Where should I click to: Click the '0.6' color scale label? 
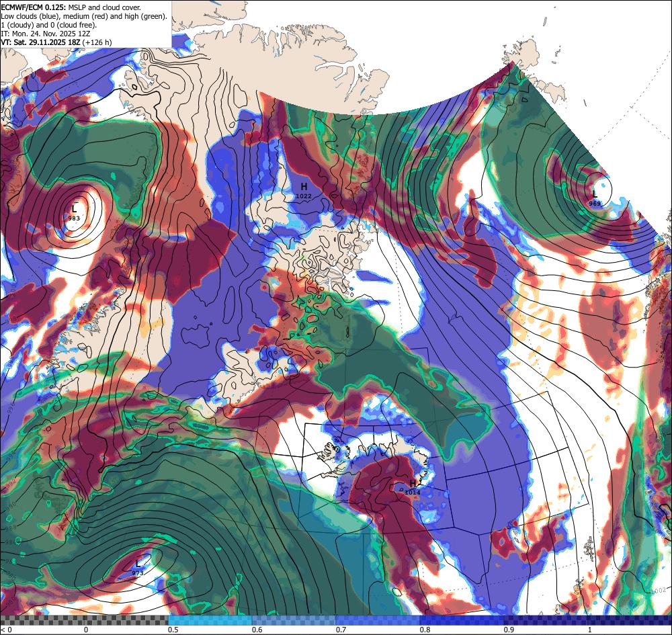click(x=257, y=630)
